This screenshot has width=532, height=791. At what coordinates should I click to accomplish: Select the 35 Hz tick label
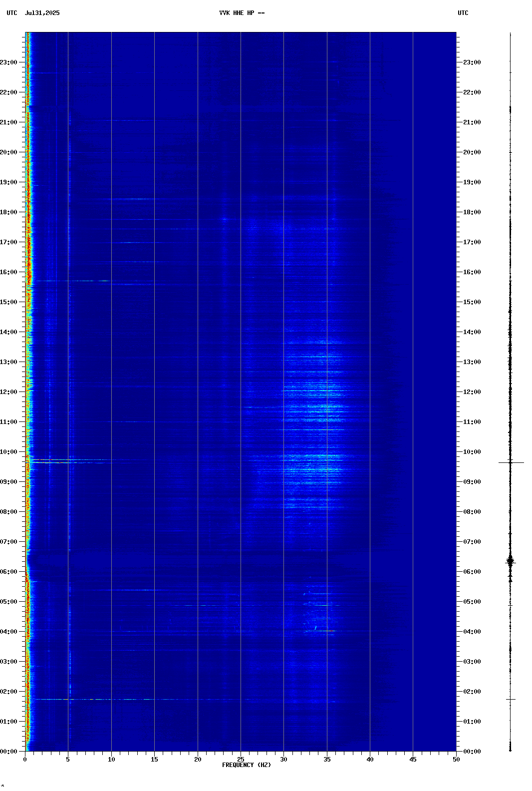[327, 760]
